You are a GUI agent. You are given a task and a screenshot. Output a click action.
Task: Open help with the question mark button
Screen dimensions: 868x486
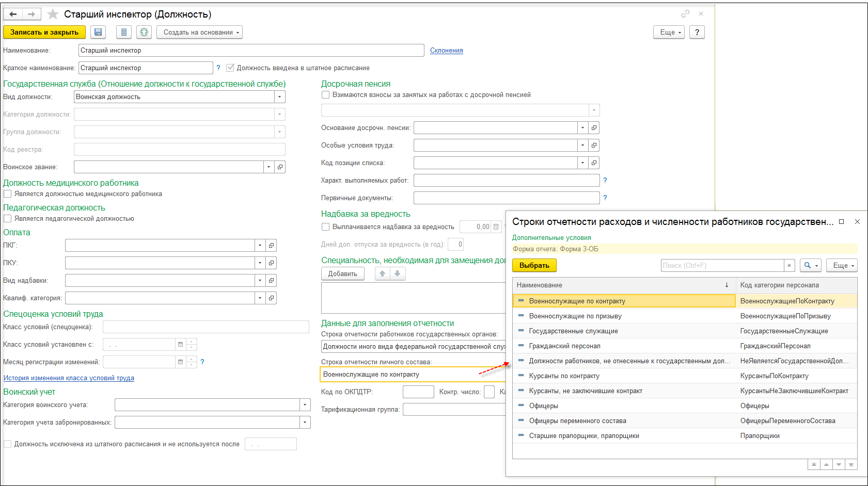[697, 32]
